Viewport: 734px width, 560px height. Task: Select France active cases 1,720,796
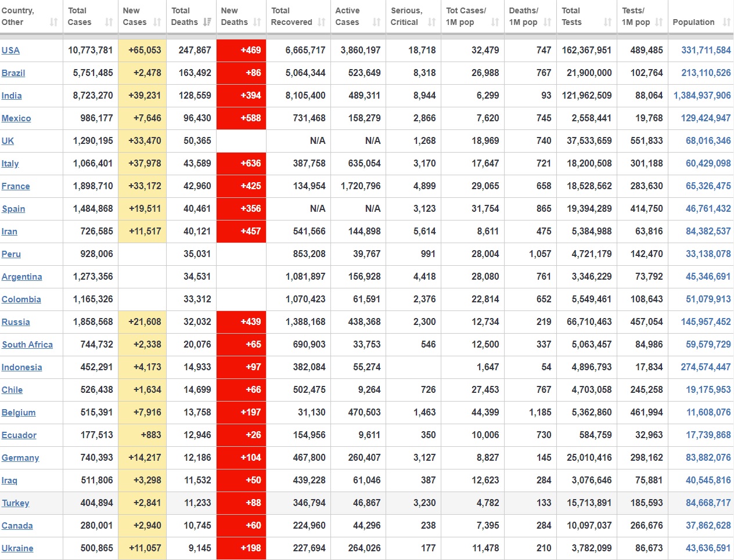coord(361,186)
